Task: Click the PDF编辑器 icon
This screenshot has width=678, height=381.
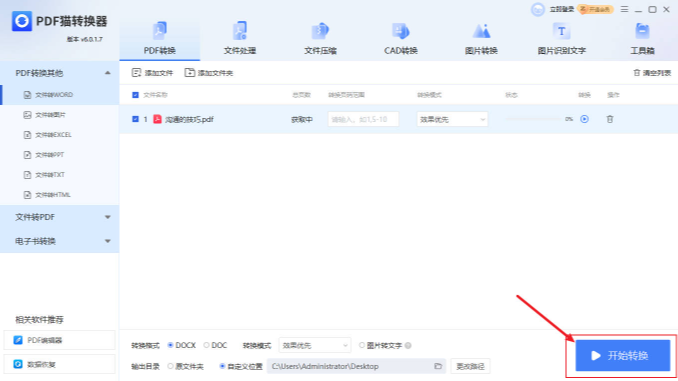Action: point(18,340)
